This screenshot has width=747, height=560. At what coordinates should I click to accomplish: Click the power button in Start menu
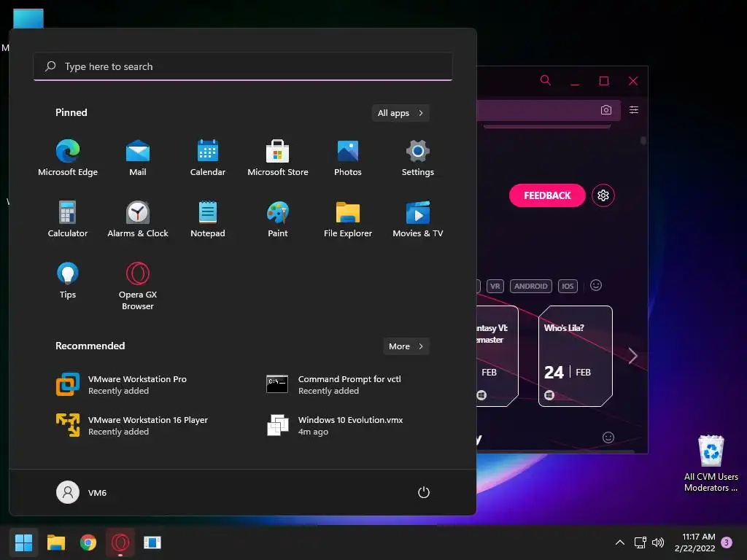(x=424, y=492)
